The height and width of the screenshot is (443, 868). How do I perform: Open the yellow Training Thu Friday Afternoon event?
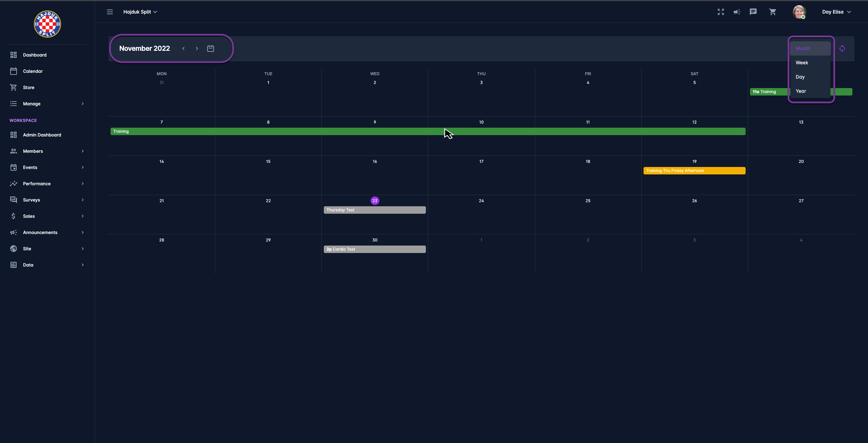pos(694,171)
